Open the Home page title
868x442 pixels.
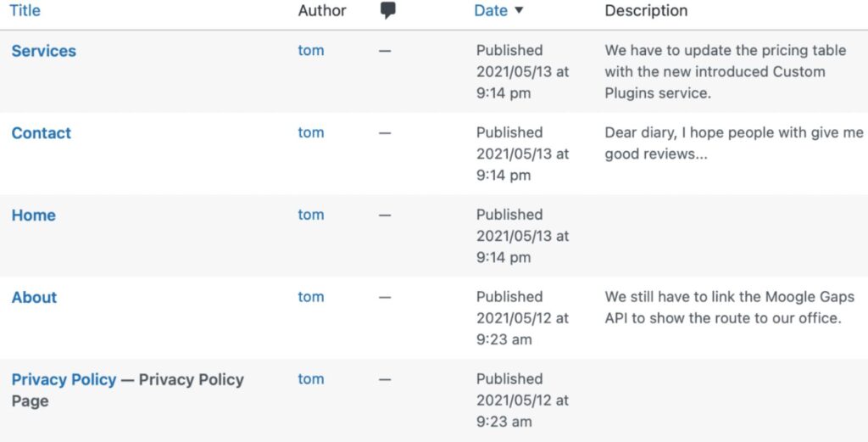33,215
